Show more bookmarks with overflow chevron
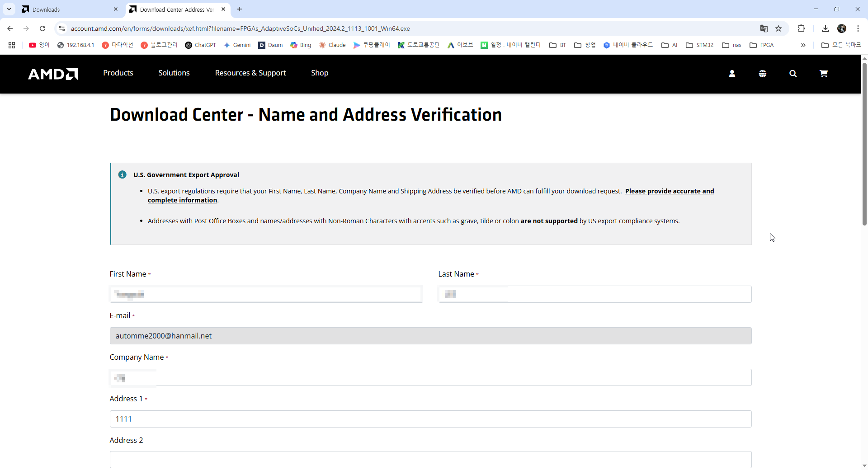868x470 pixels. [x=803, y=45]
